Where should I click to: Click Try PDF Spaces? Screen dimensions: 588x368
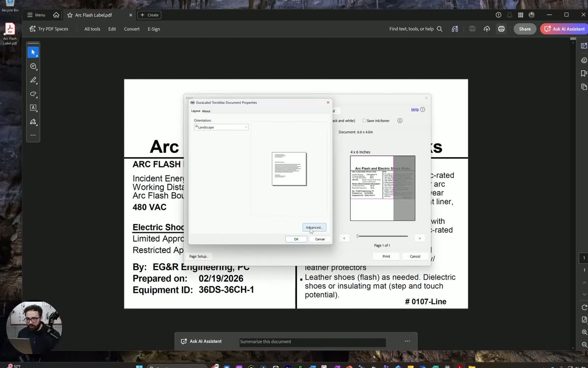coord(49,29)
